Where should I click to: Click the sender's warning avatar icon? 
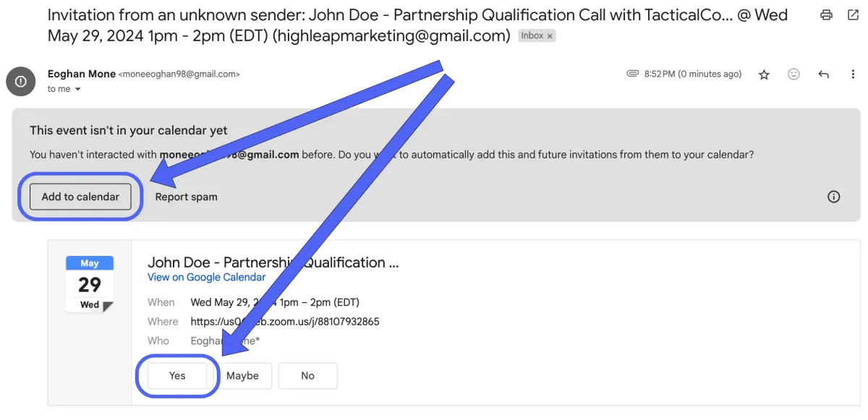[21, 81]
